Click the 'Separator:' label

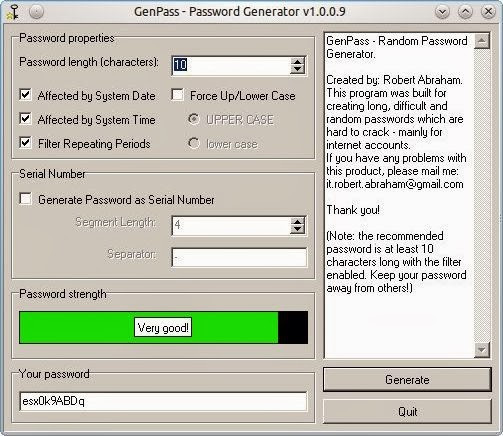[131, 254]
